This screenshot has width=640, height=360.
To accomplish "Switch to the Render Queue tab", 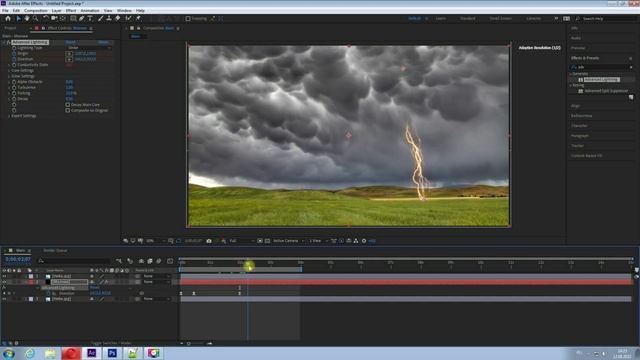I will (x=55, y=251).
